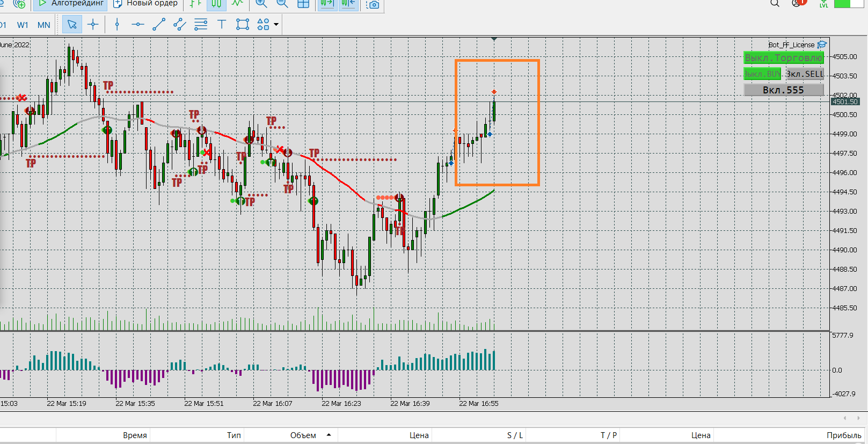This screenshot has height=444, width=868.
Task: Select the vertical line drawing tool
Action: pyautogui.click(x=117, y=24)
